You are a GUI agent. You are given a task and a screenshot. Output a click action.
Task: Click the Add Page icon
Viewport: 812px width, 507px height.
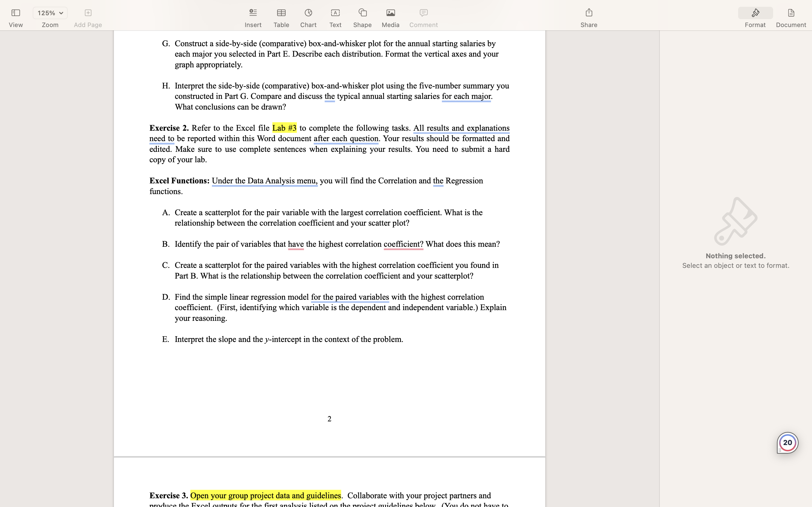pyautogui.click(x=88, y=13)
